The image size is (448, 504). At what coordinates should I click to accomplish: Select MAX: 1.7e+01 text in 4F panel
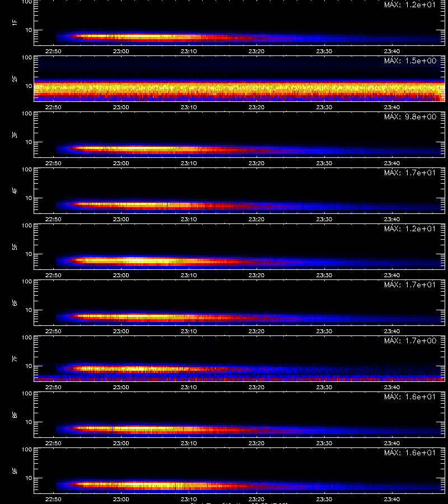(410, 172)
